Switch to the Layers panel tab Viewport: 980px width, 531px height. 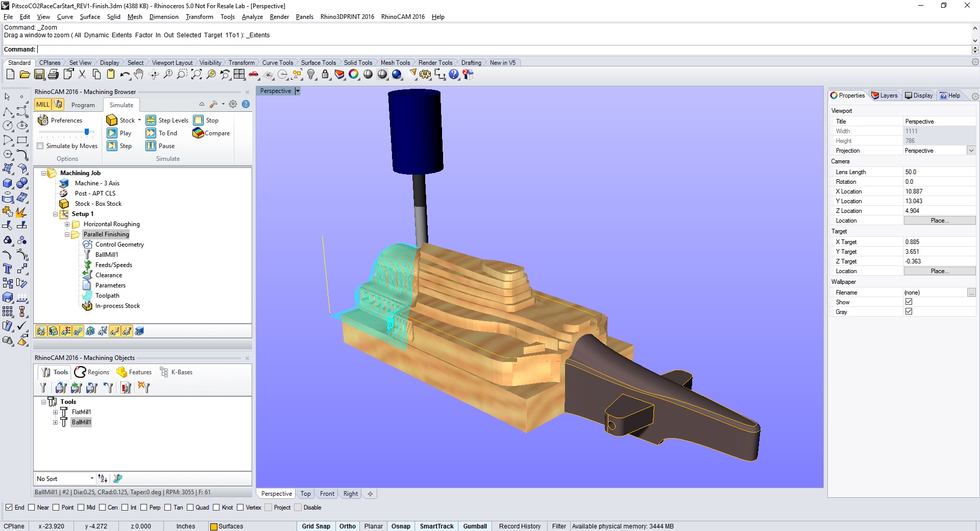click(885, 95)
